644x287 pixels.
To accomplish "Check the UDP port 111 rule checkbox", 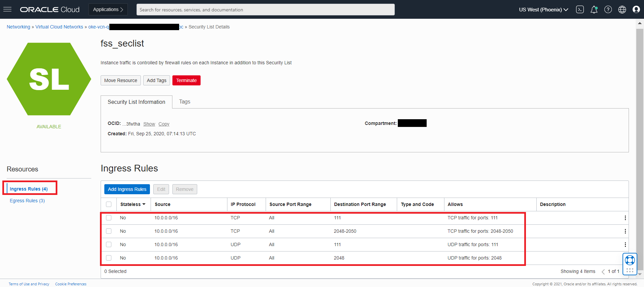I will [x=109, y=244].
